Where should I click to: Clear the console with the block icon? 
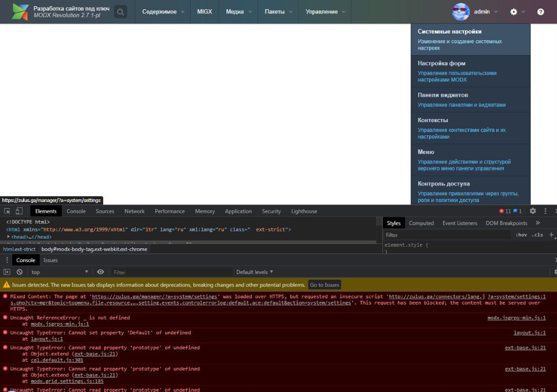[20, 272]
